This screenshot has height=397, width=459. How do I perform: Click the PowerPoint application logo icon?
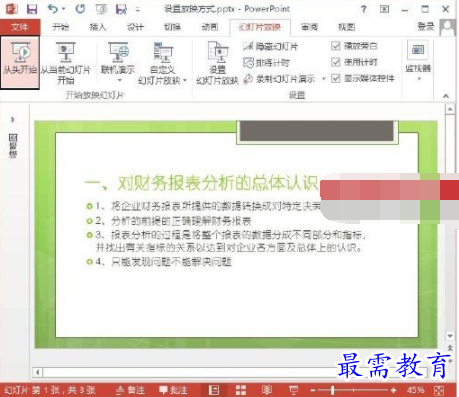[12, 9]
